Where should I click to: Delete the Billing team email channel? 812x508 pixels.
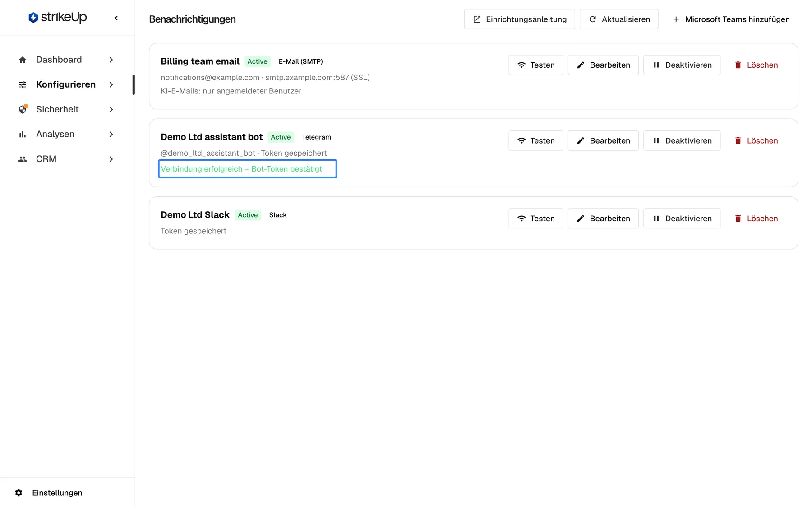(756, 65)
